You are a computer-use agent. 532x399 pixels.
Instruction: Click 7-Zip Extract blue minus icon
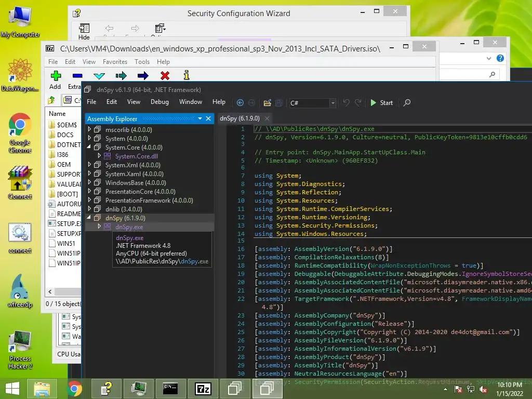tap(77, 76)
